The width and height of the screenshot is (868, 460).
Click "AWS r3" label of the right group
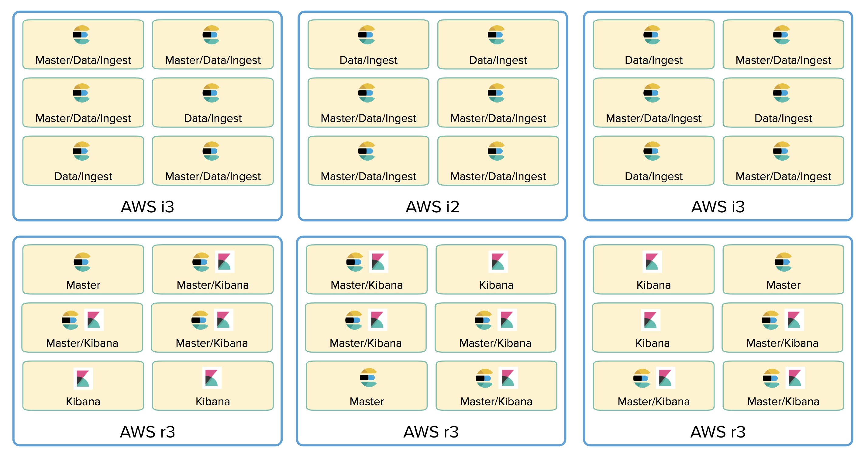[718, 432]
